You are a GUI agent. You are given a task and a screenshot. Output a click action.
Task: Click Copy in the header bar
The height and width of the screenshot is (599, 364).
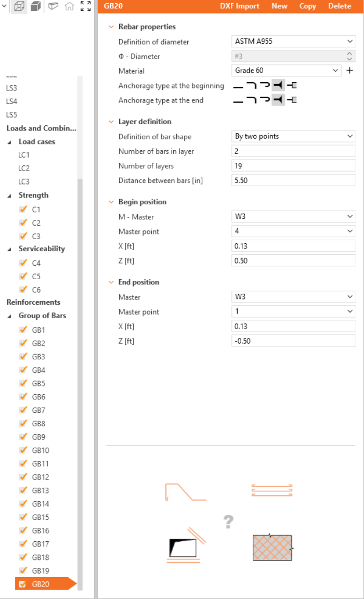click(307, 6)
